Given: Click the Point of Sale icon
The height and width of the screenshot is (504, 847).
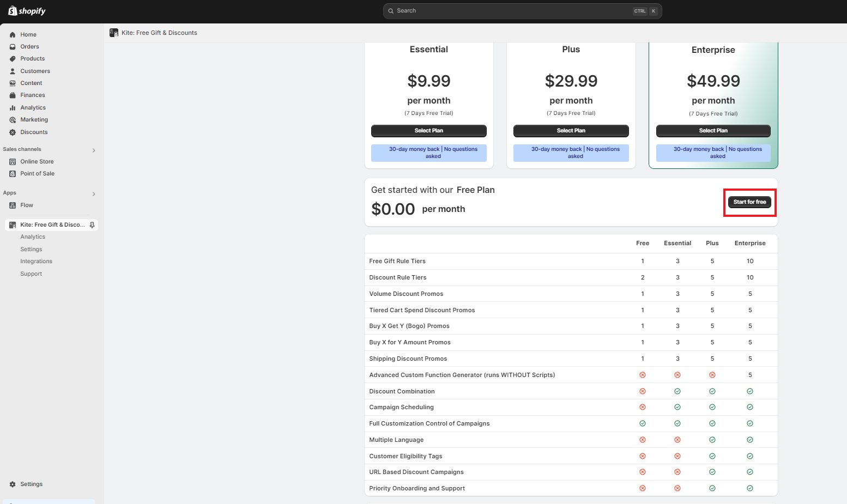Looking at the screenshot, I should pos(13,174).
